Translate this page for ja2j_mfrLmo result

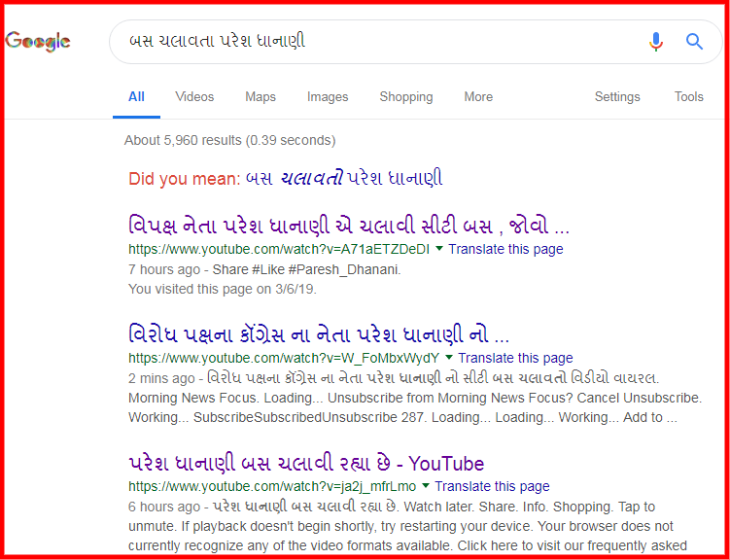493,486
